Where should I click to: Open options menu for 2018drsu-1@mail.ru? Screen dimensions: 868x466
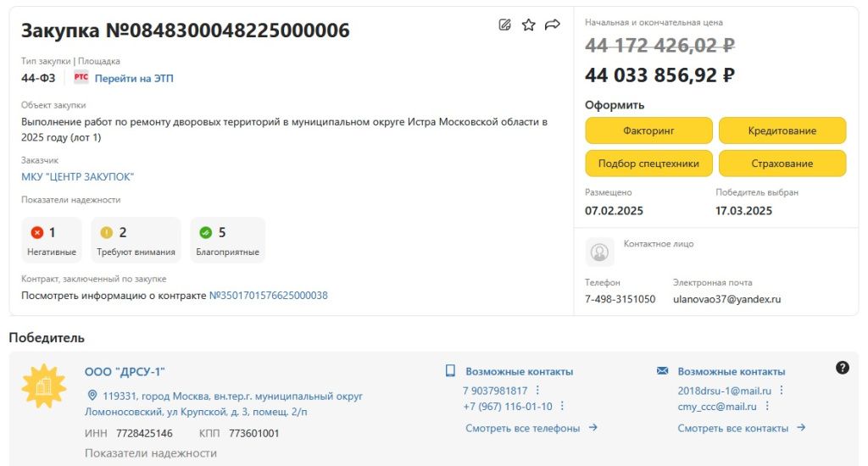tap(782, 391)
